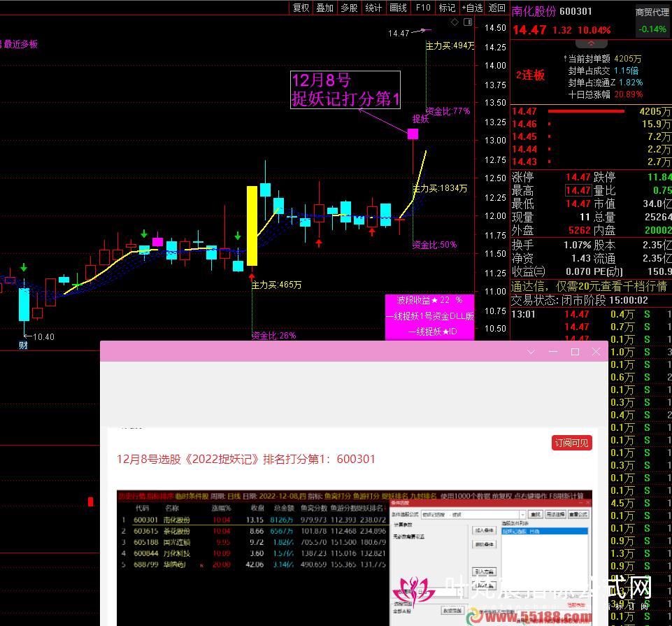Click the 南化股份 stock name
This screenshot has height=626, width=672.
pyautogui.click(x=534, y=11)
